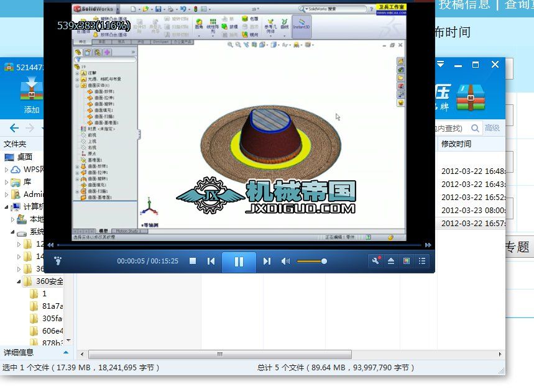
Task: Stop the video with the square button
Action: click(193, 261)
